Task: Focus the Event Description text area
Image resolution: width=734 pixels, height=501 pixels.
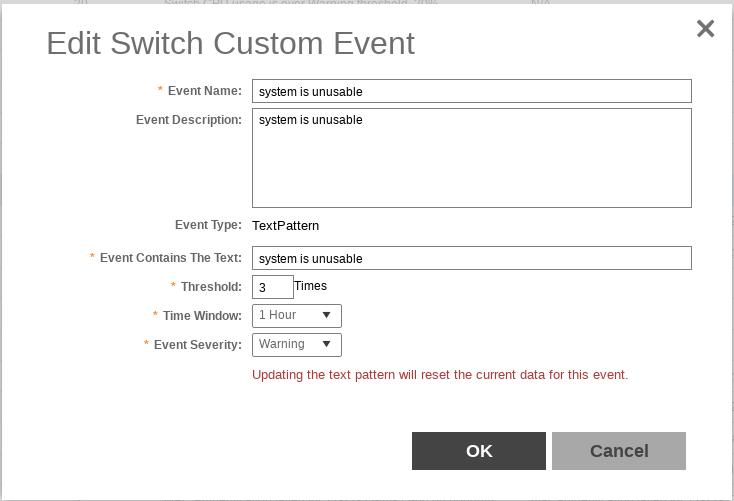Action: tap(471, 158)
